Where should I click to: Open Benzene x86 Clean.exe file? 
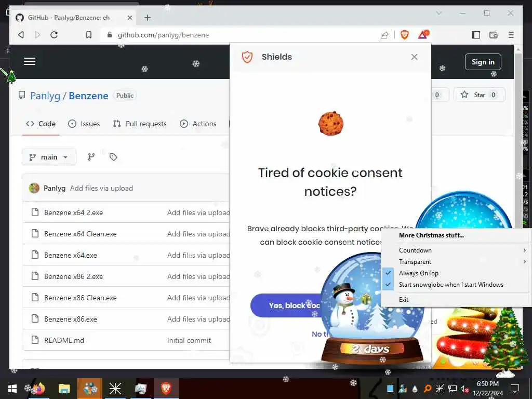point(81,298)
